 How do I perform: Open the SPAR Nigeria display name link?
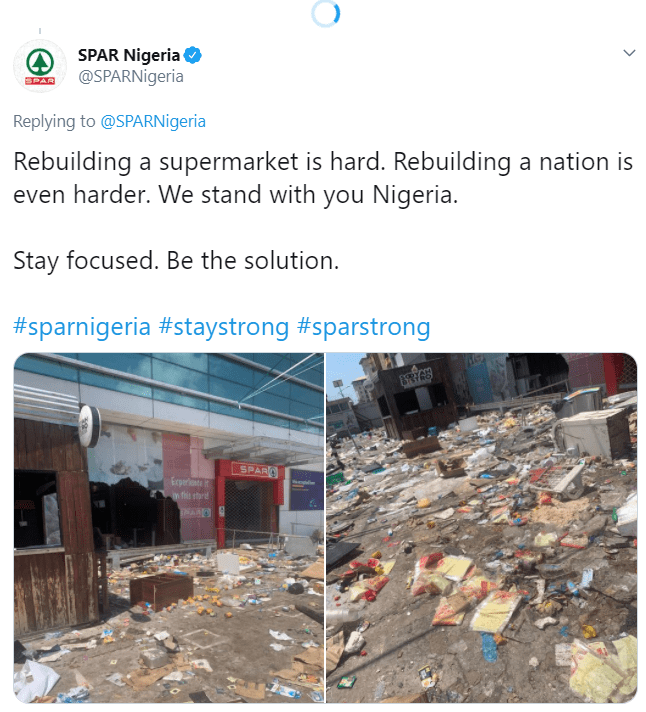[x=128, y=55]
